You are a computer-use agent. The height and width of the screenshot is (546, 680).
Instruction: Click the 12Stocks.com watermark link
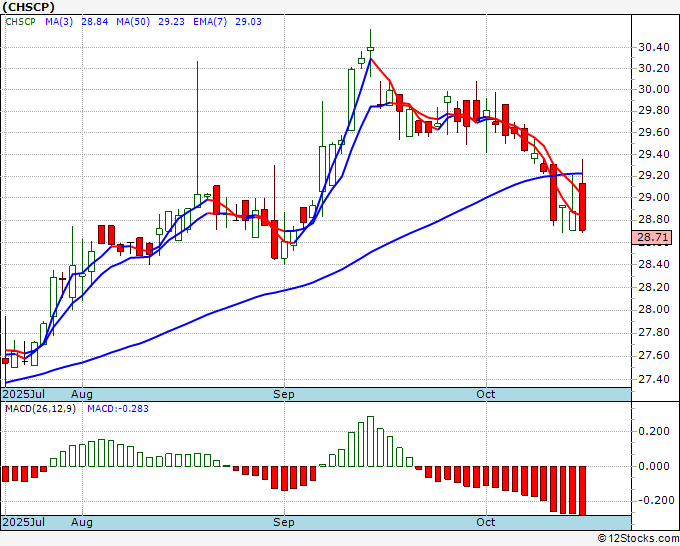(x=638, y=539)
